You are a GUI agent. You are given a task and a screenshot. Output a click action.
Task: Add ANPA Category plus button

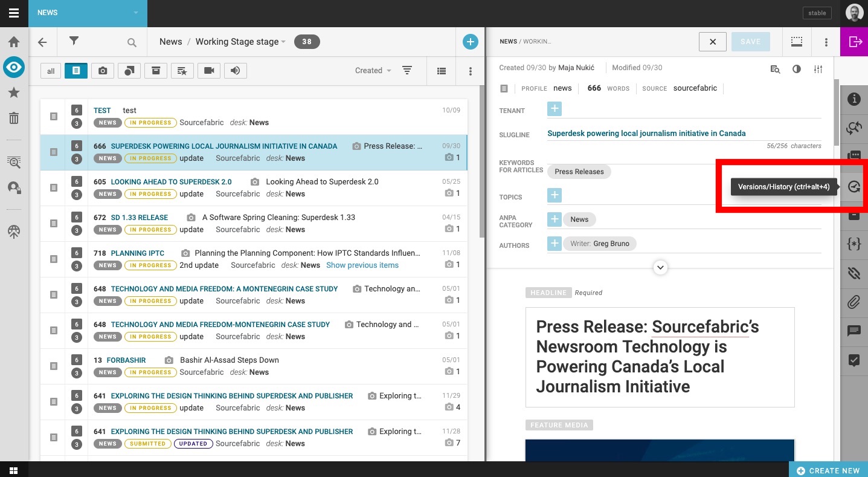555,219
